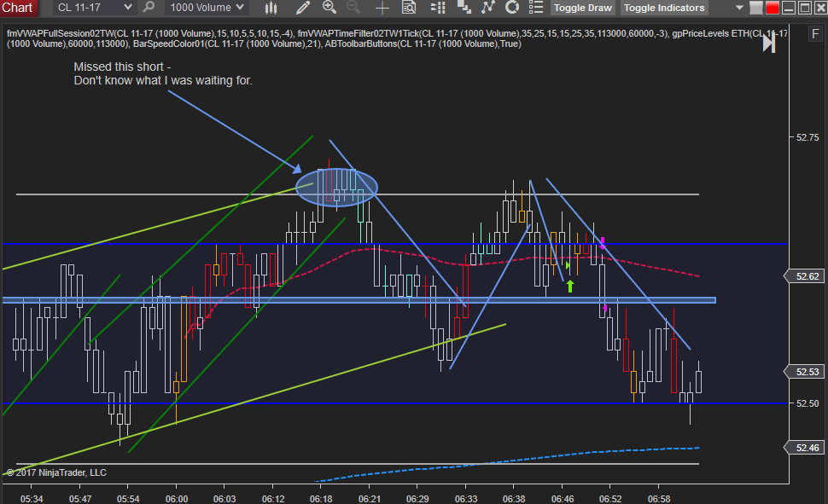
Task: Click the 06:29 time axis label
Action: point(417,499)
